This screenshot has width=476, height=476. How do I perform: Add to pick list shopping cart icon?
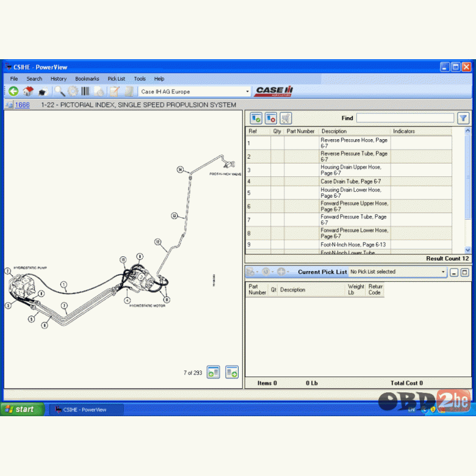[x=286, y=118]
